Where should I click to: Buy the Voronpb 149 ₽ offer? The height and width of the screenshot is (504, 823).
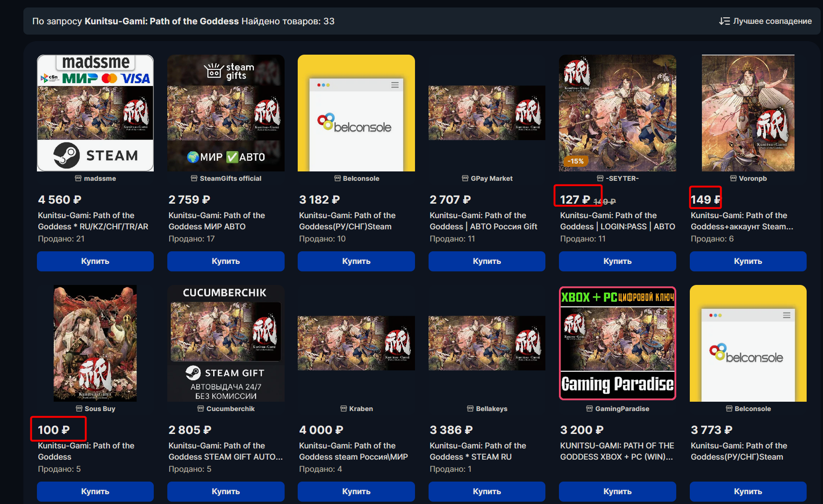pos(748,261)
